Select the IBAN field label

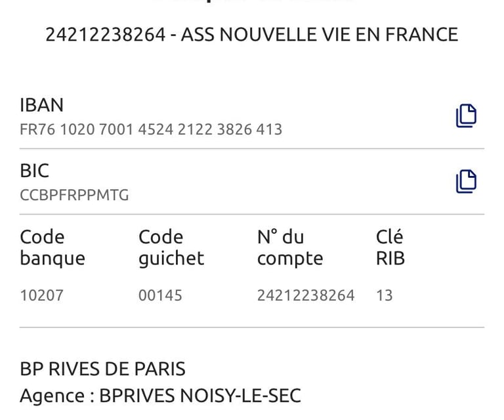[41, 105]
